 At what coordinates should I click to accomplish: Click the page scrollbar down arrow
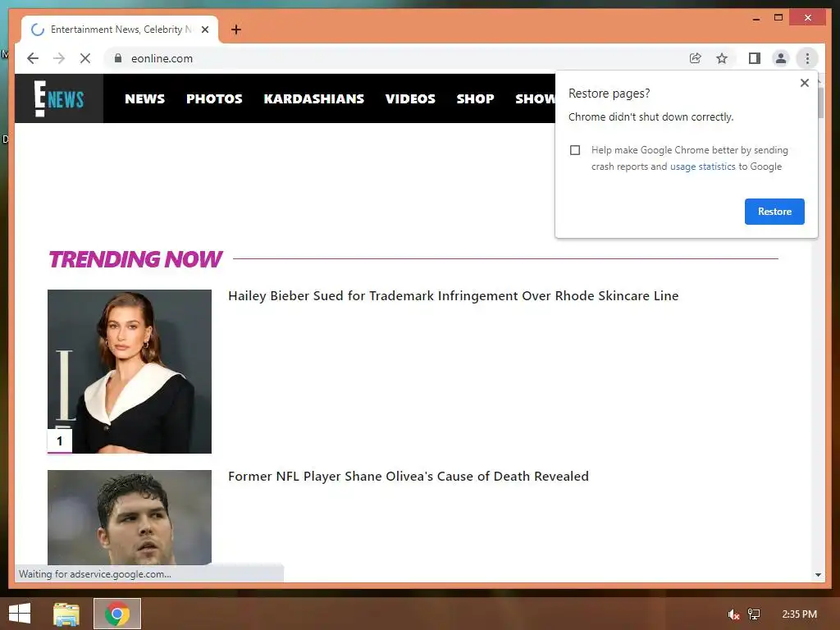coord(818,575)
